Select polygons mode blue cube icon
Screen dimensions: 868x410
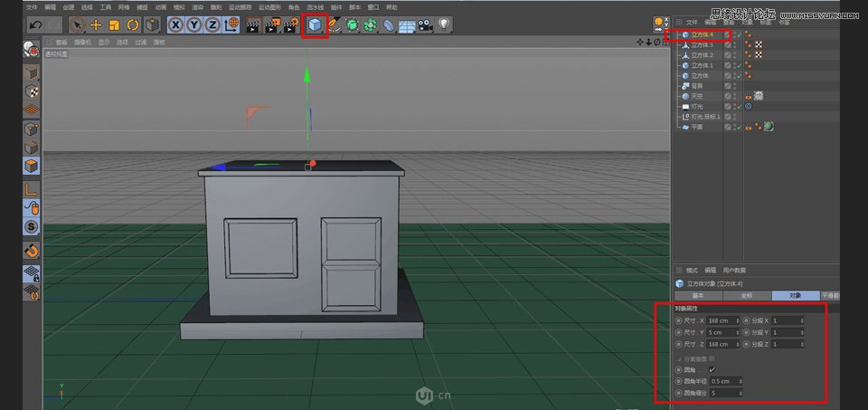coord(32,167)
